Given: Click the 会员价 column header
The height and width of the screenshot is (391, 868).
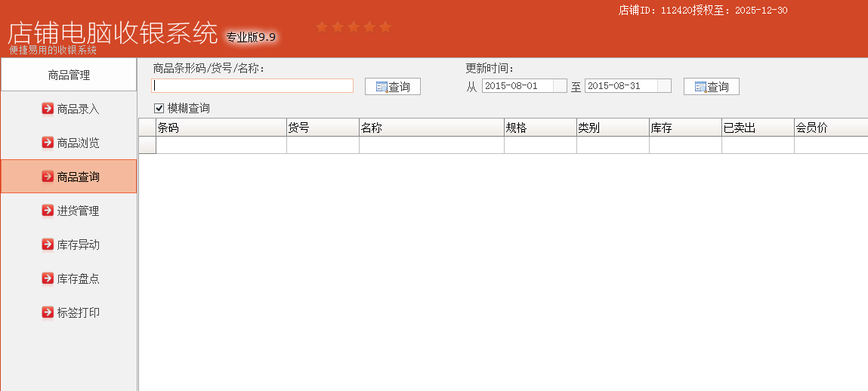Looking at the screenshot, I should click(x=831, y=128).
